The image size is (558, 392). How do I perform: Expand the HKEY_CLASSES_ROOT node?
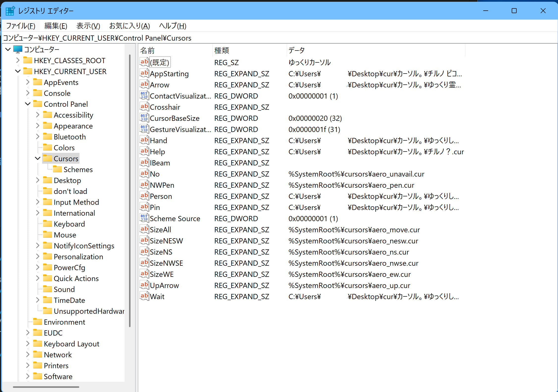pos(18,60)
